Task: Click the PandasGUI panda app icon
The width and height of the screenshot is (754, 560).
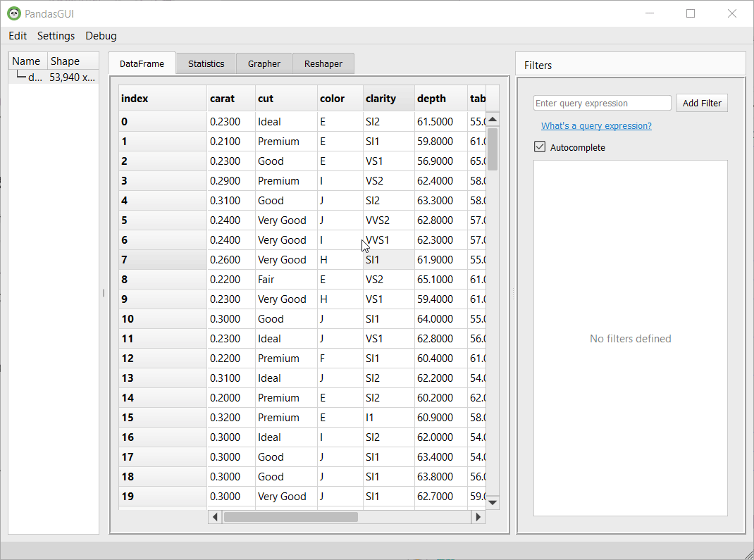Action: pyautogui.click(x=14, y=13)
